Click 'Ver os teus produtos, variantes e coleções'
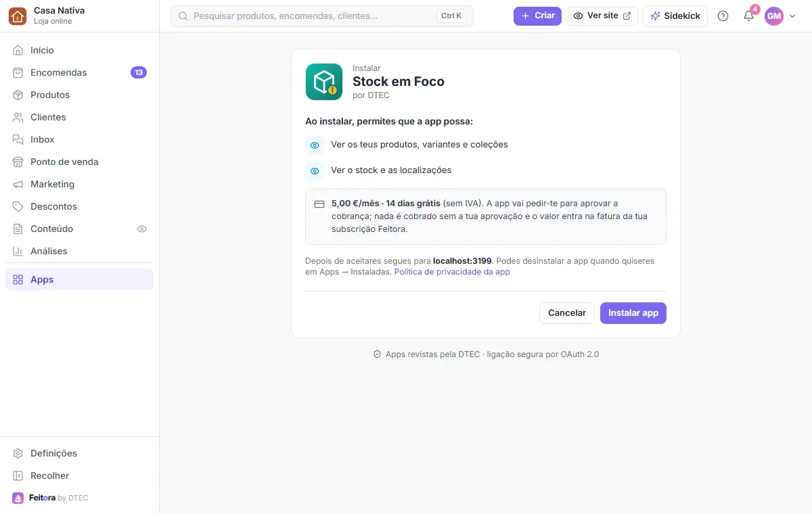The height and width of the screenshot is (514, 812). pyautogui.click(x=420, y=145)
